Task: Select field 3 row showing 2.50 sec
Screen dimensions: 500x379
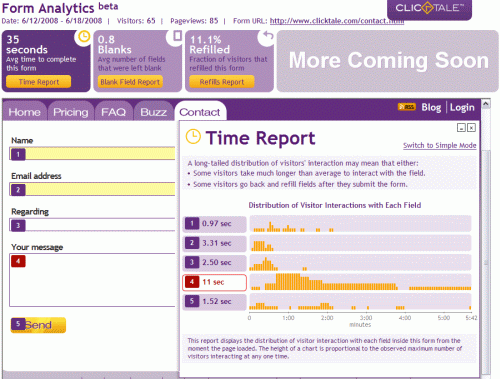Action: click(215, 262)
